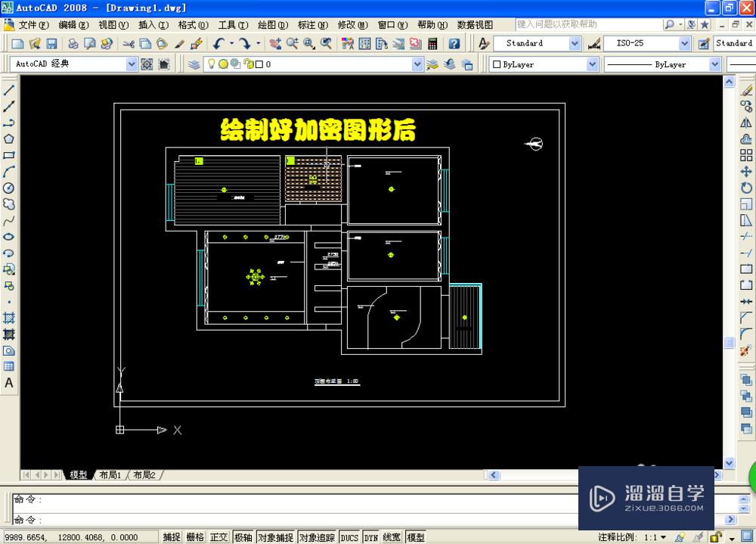Turn on DYN dynamic input
756x544 pixels.
coord(370,536)
